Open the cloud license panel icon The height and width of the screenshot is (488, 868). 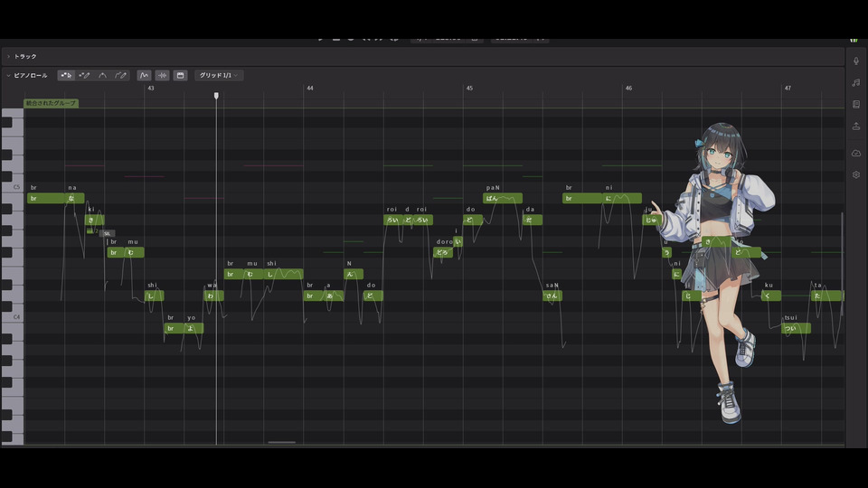coord(856,153)
